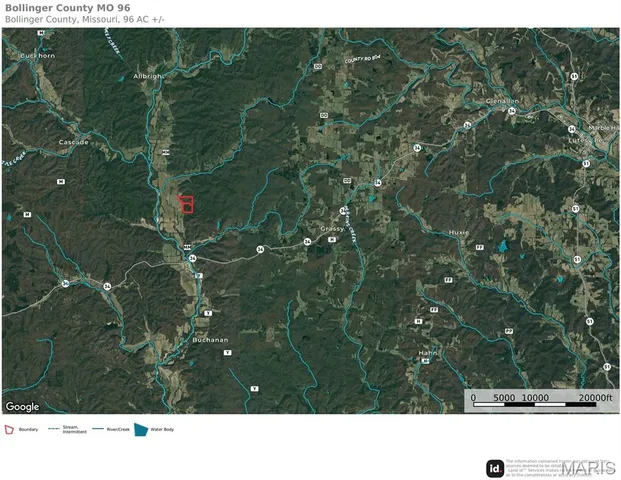The image size is (621, 480).
Task: Click the Allbright place label
Action: coord(148,76)
